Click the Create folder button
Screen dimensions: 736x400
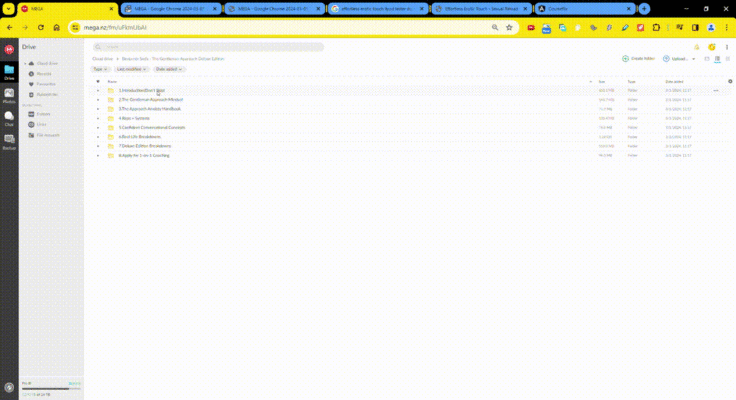(x=638, y=59)
